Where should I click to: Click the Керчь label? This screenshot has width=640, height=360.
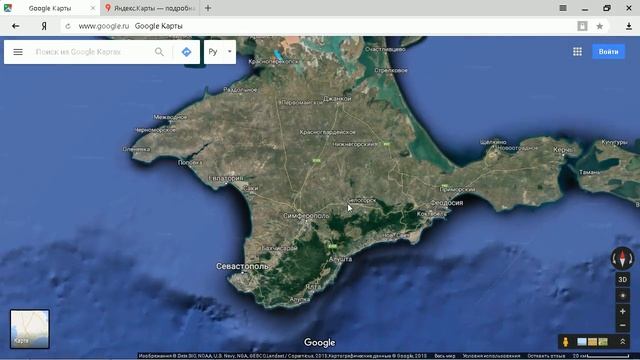coord(563,150)
